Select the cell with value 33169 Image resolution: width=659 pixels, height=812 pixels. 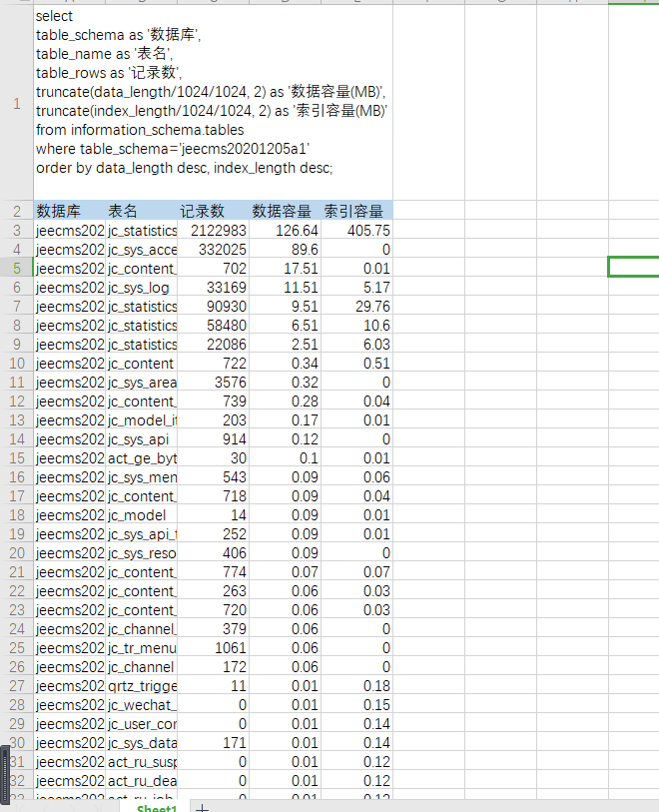[x=214, y=287]
